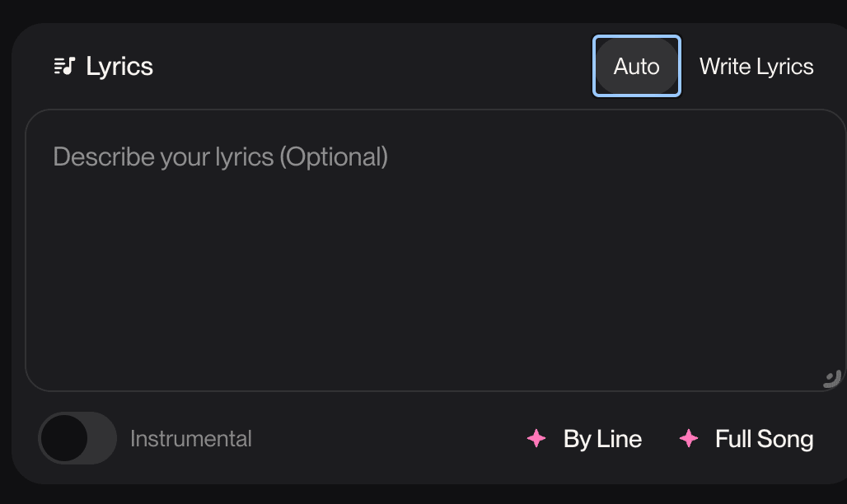
Task: Click the Lyrics section heading
Action: 119,67
